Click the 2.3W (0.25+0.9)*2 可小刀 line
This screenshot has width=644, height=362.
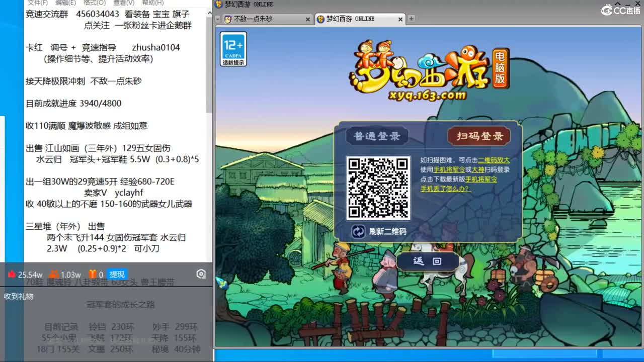coord(103,248)
